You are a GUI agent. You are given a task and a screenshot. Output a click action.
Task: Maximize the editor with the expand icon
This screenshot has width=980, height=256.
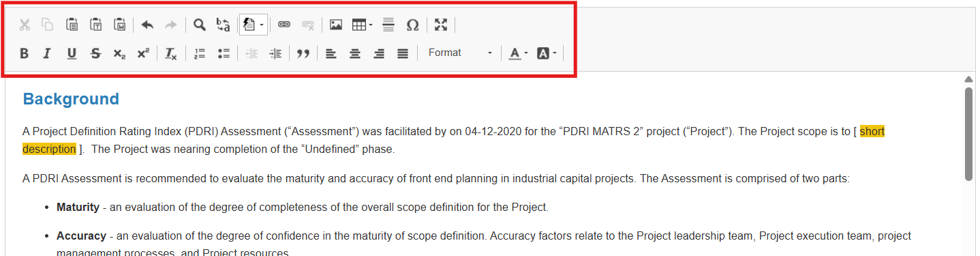point(441,25)
